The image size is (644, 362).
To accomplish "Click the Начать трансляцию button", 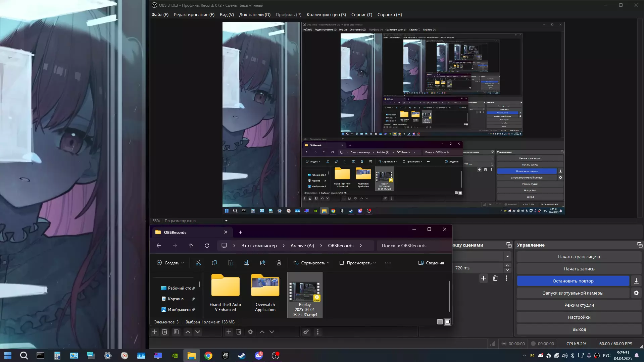I will (x=579, y=257).
